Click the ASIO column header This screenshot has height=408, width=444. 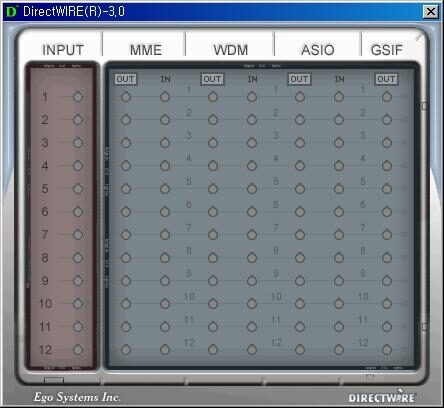click(x=317, y=50)
